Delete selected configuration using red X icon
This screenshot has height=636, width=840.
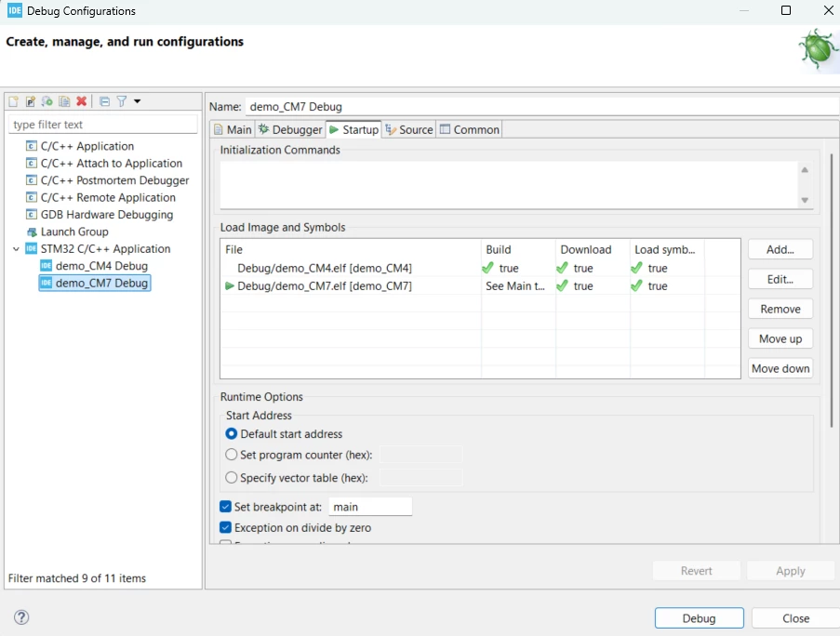click(x=82, y=101)
